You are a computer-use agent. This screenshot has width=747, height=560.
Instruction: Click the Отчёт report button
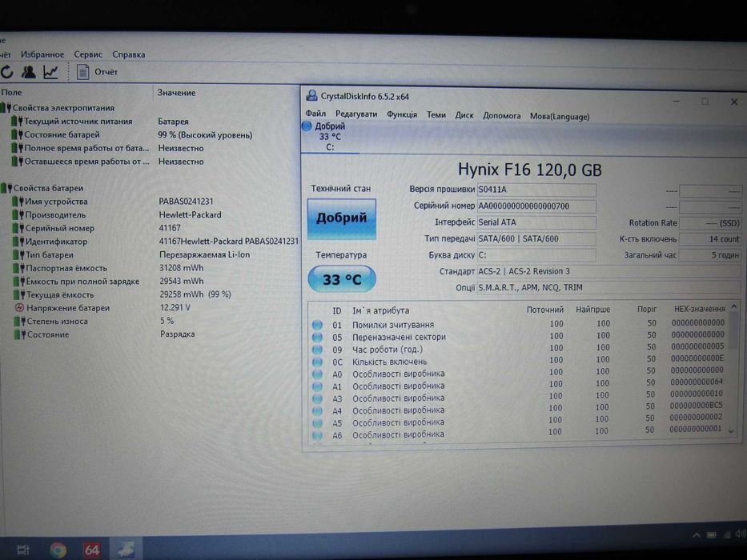[x=97, y=72]
